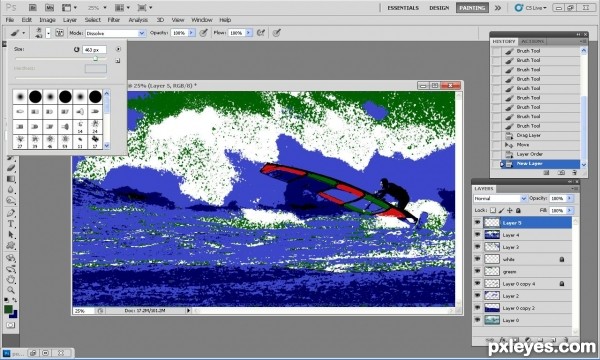Image resolution: width=600 pixels, height=360 pixels.
Task: Hide Layer 0 copy 4
Action: pyautogui.click(x=478, y=283)
